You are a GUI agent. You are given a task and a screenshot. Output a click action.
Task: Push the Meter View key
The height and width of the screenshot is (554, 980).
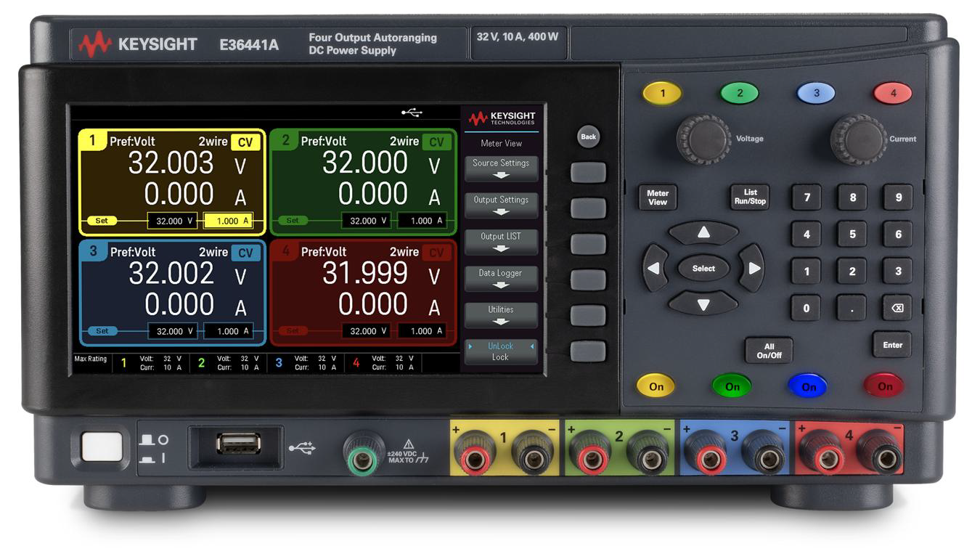[658, 197]
